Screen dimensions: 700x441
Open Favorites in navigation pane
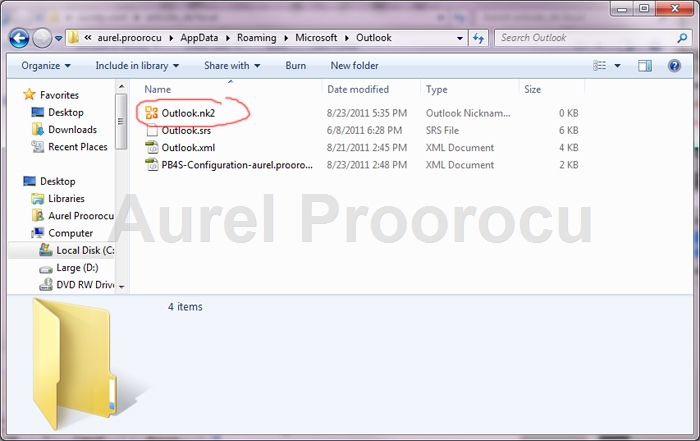point(59,95)
